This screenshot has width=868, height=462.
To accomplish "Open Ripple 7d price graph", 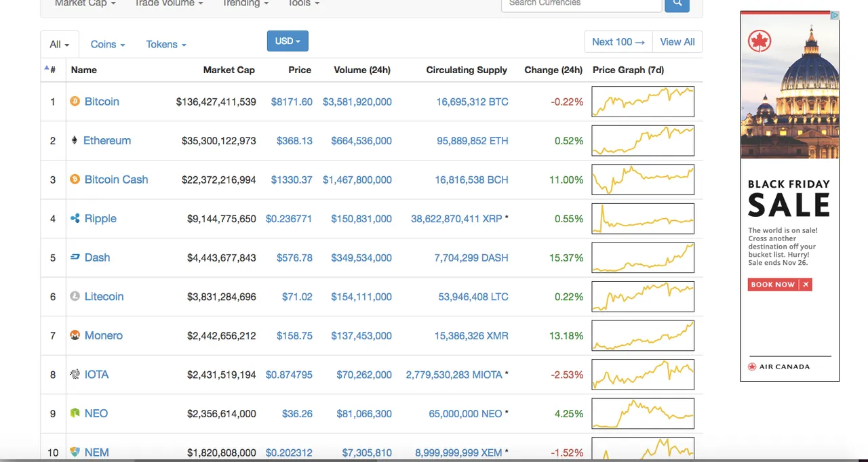I will [643, 219].
